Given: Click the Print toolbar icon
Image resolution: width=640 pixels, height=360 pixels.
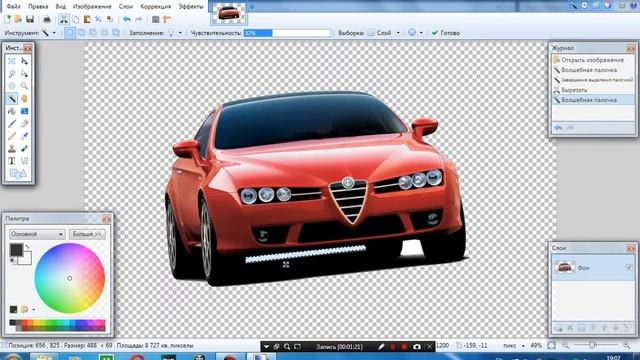Looking at the screenshot, I should [47, 19].
